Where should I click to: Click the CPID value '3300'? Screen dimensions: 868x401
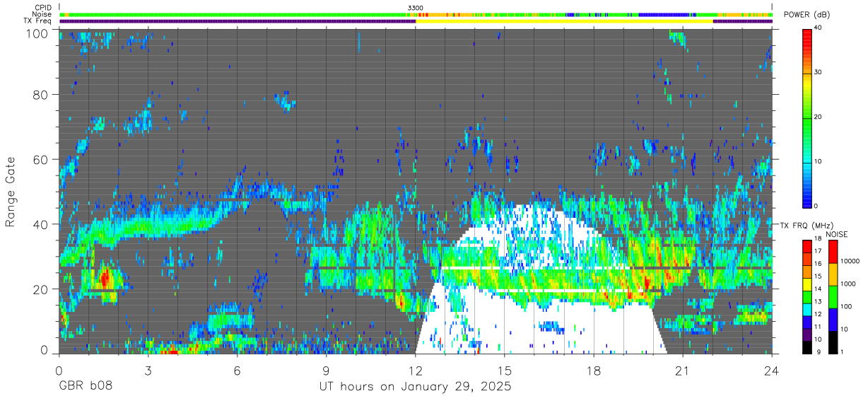pos(416,8)
